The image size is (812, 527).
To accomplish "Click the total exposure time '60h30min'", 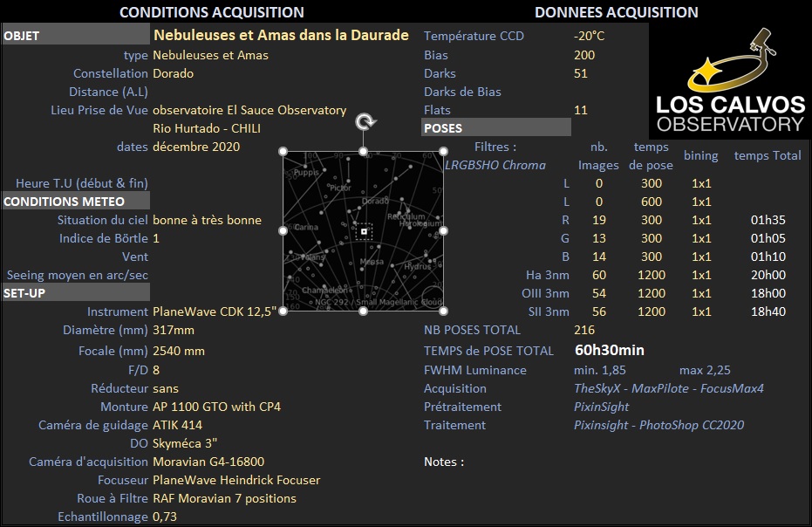I will 610,350.
